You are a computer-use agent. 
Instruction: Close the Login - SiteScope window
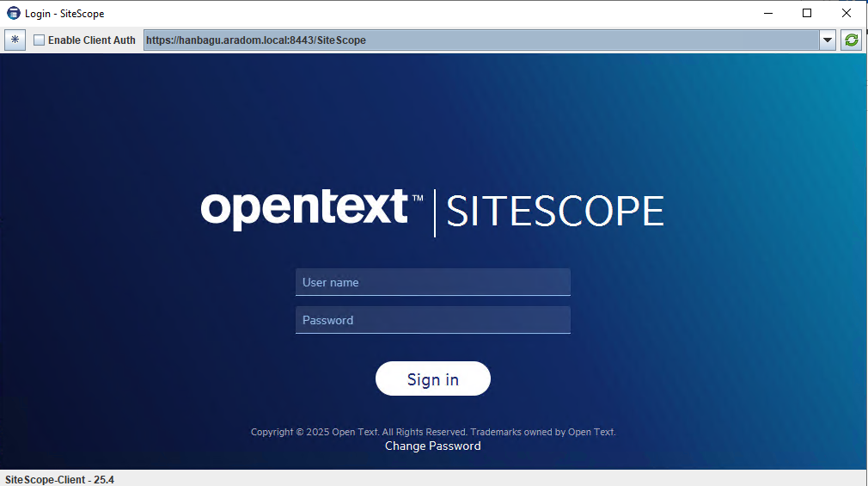coord(847,13)
